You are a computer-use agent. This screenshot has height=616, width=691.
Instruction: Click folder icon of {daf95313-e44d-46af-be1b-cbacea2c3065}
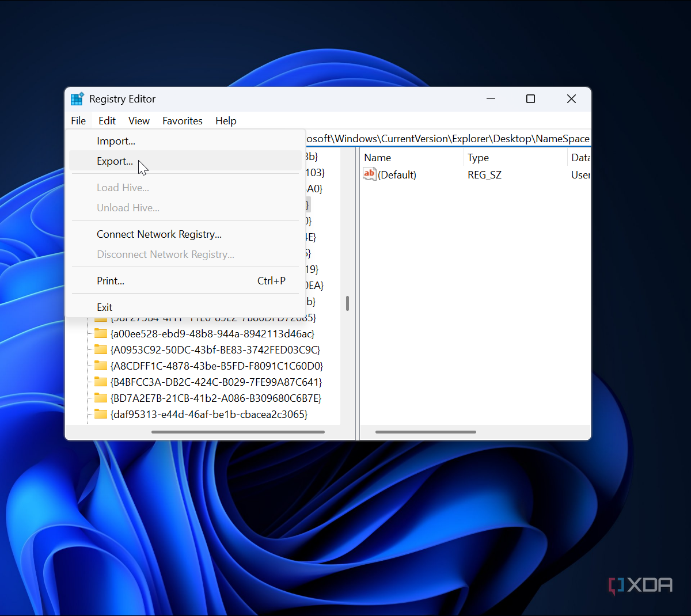(x=101, y=415)
